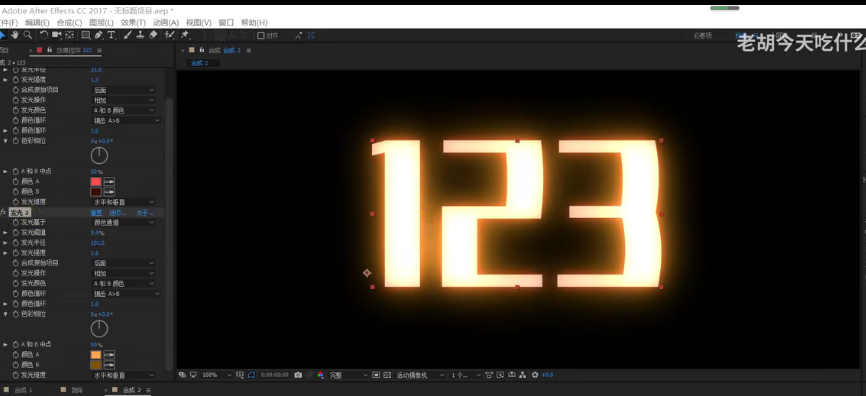Image resolution: width=866 pixels, height=396 pixels.
Task: Open the 文件(F) menu
Action: 8,23
